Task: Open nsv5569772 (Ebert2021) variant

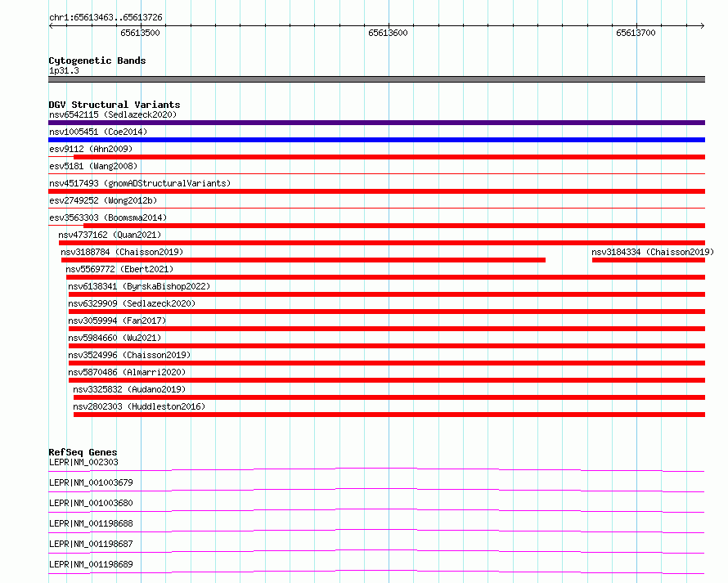Action: pos(119,269)
